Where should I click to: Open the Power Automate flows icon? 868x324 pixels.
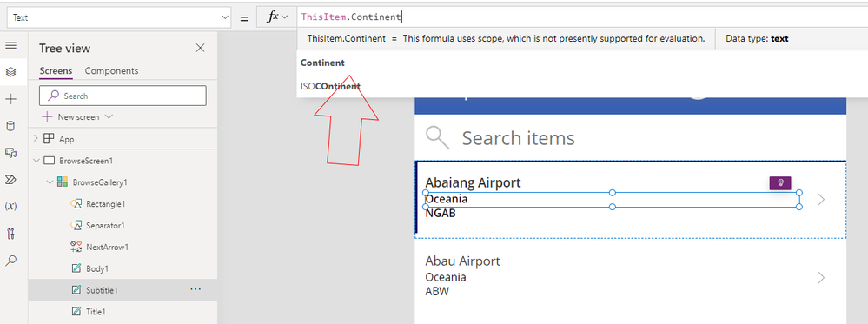pos(10,180)
